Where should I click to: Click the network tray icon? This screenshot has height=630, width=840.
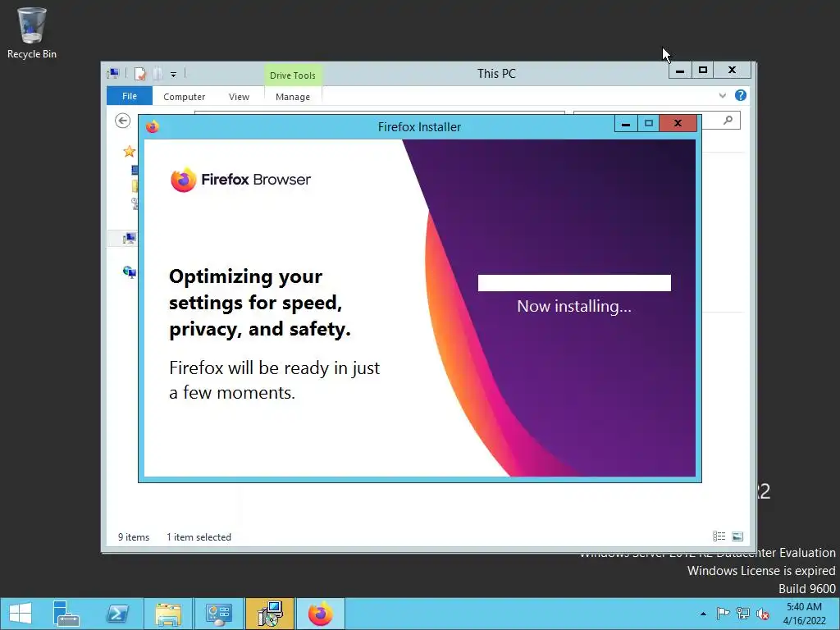743,614
